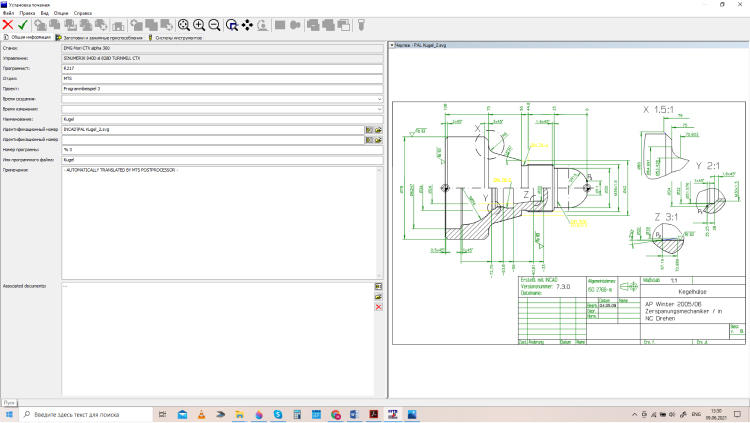Open the Справка menu
This screenshot has height=423, width=750.
coord(83,13)
